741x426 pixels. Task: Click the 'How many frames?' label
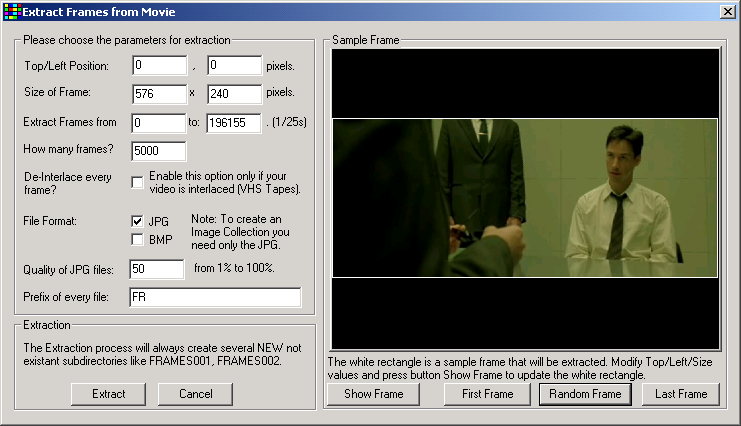click(x=69, y=149)
